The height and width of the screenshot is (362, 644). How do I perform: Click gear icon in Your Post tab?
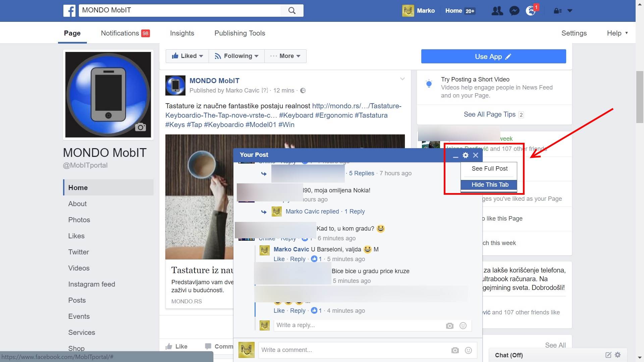coord(465,155)
